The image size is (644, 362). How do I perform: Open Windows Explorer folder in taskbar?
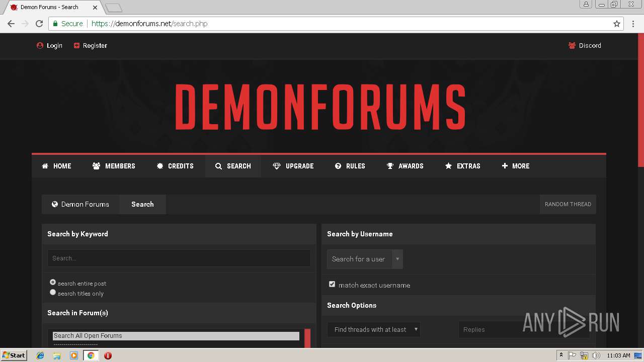57,355
